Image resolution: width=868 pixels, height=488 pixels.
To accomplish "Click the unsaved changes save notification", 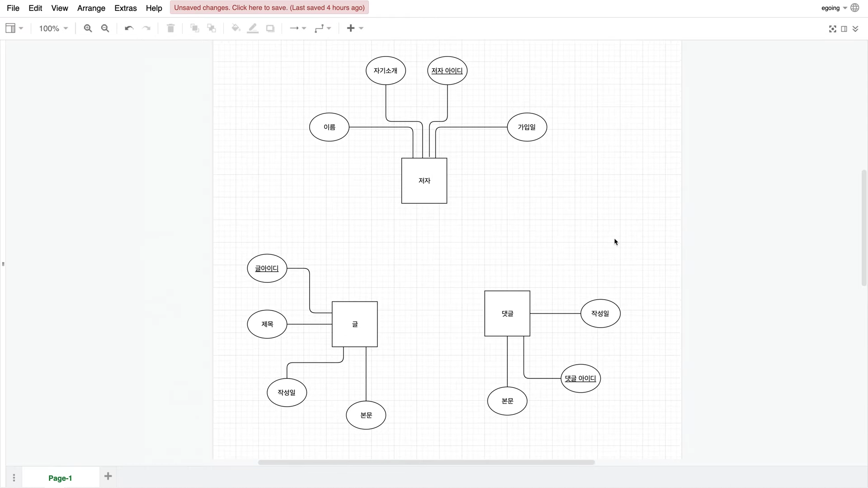I will 269,7.
